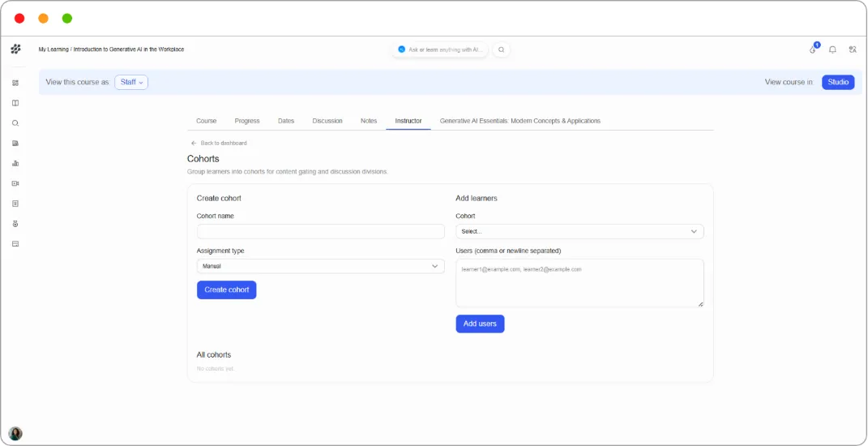Click the 'All cohorts' heading
Image resolution: width=868 pixels, height=446 pixels.
tap(214, 354)
